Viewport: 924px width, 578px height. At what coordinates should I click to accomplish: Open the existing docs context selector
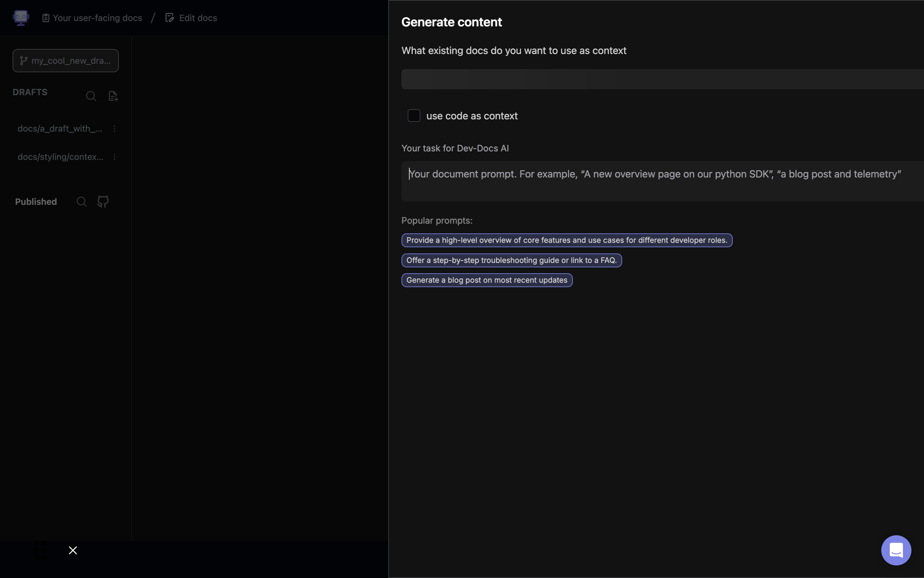click(662, 79)
